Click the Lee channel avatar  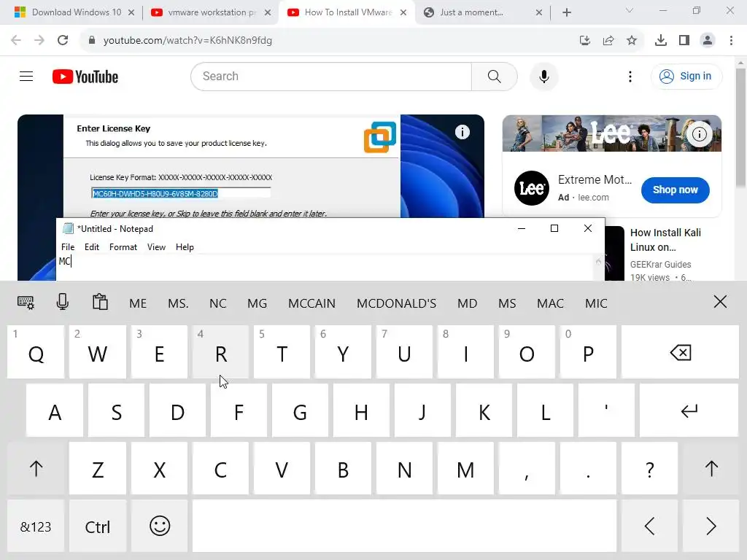532,188
